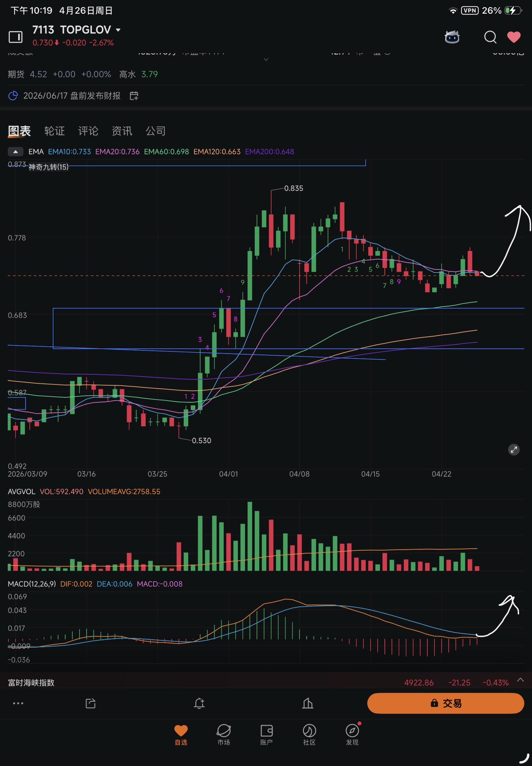Tap the 0.835 high price marker
This screenshot has height=766, width=532.
293,188
